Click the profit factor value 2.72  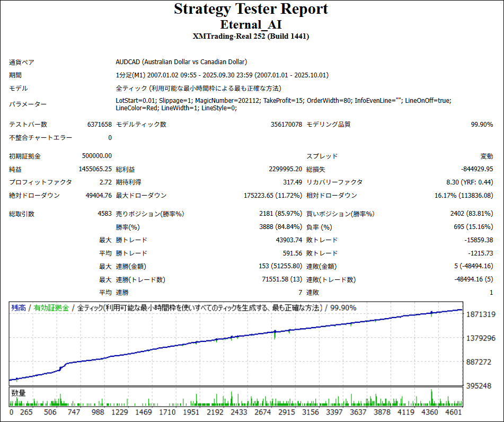tap(104, 182)
